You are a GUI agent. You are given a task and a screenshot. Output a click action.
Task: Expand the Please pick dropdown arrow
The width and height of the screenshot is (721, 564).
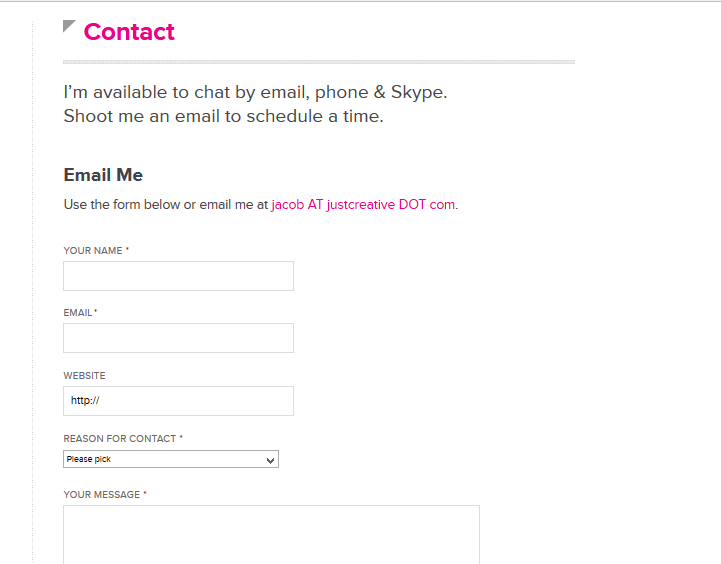[270, 460]
